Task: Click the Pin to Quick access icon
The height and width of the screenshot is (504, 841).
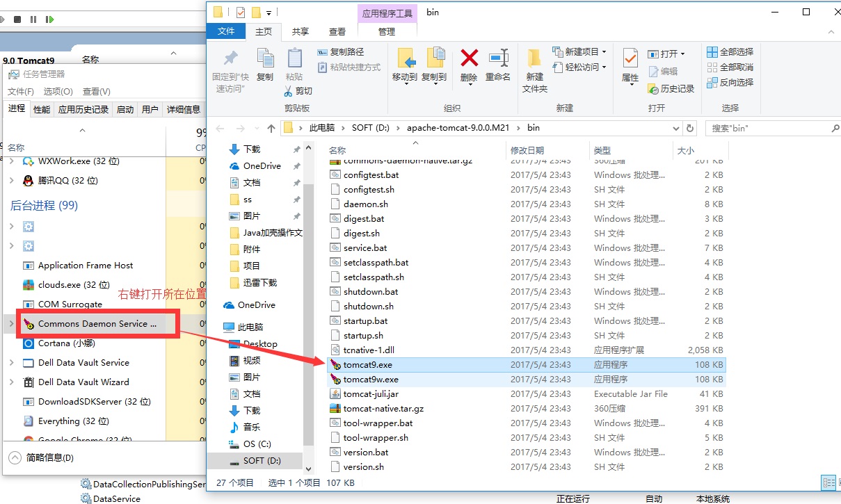Action: tap(230, 59)
